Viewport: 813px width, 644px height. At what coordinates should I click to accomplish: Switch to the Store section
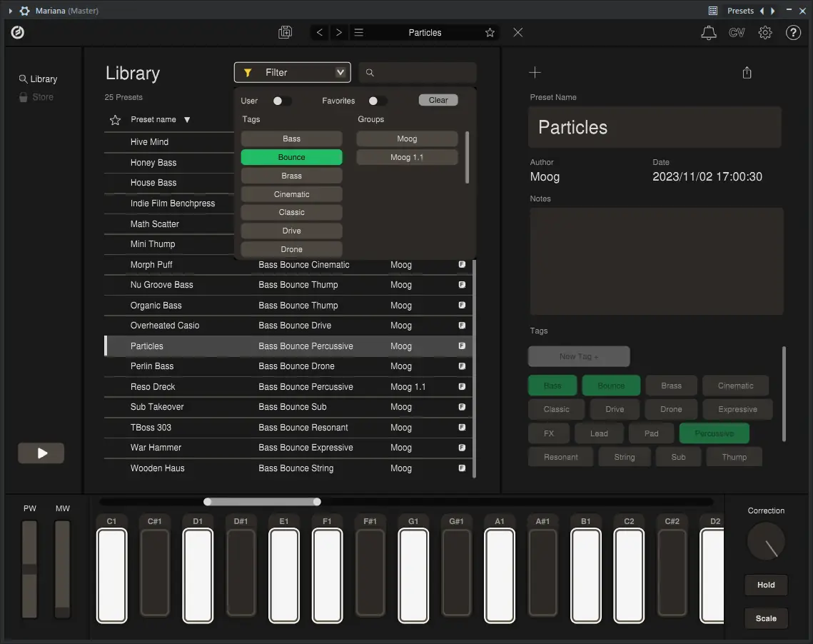click(x=41, y=96)
